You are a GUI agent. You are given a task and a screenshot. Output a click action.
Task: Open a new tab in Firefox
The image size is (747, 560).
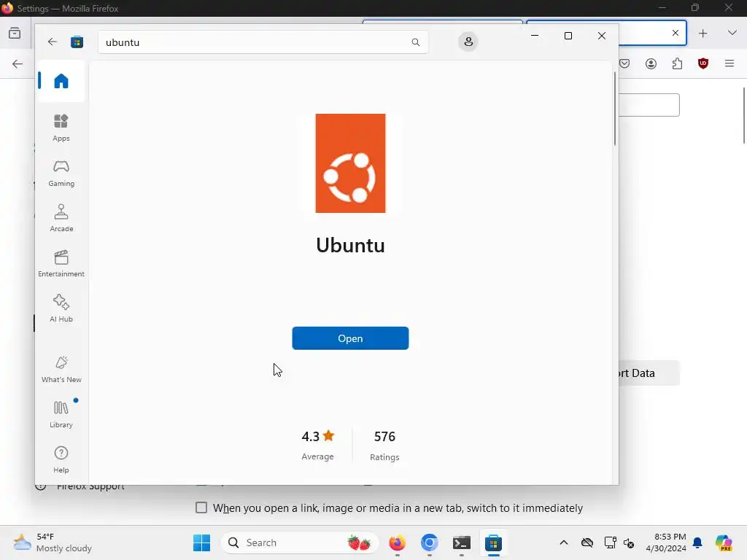click(x=703, y=33)
